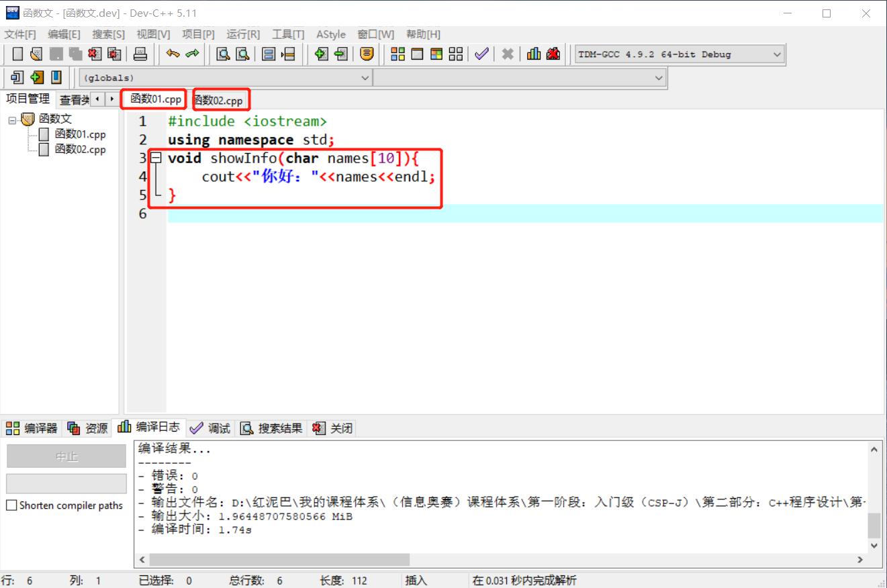Click the Save file toolbar icon
Image resolution: width=887 pixels, height=588 pixels.
click(x=56, y=54)
